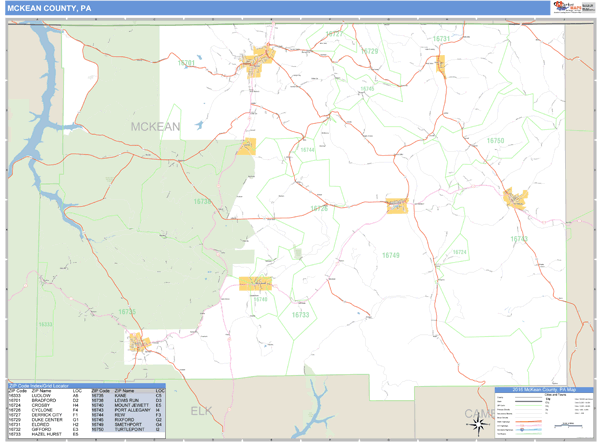Image resolution: width=600 pixels, height=442 pixels.
Task: Click ZIP label 16727 on the map
Action: point(334,34)
